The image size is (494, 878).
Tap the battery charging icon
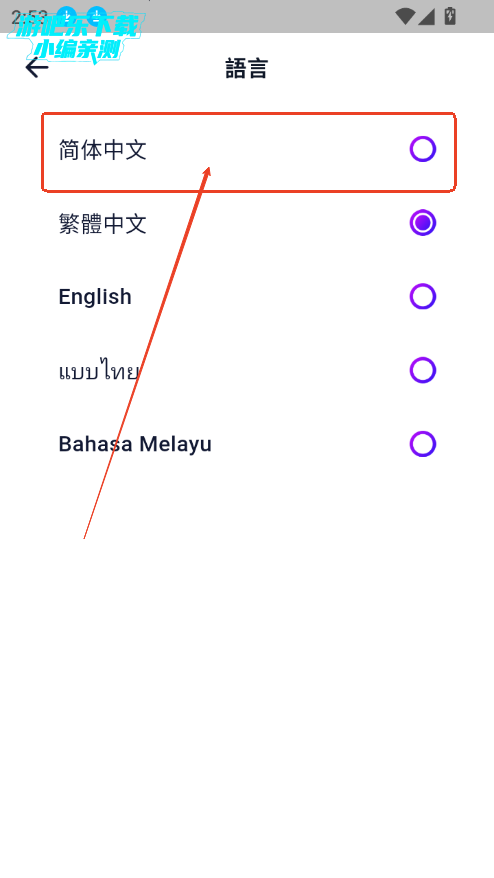pyautogui.click(x=450, y=16)
